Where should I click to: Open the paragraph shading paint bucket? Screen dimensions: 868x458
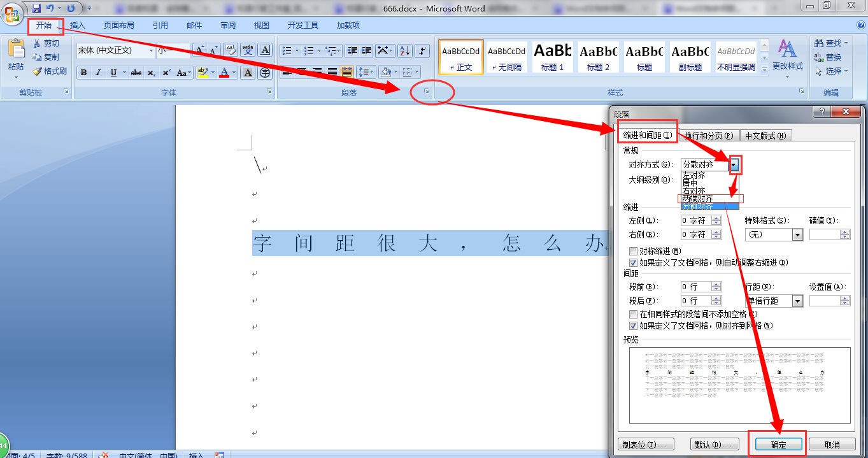click(x=386, y=72)
